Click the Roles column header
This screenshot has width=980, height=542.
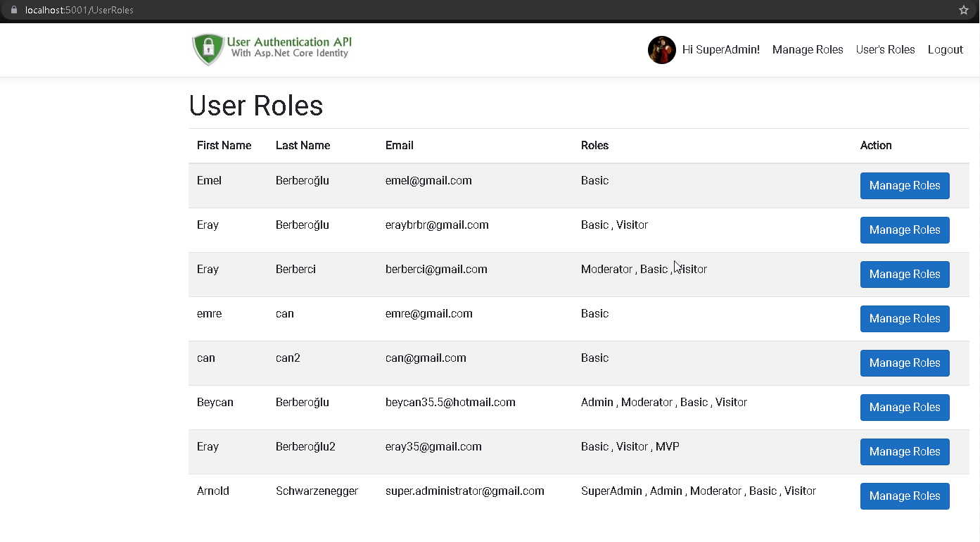pyautogui.click(x=594, y=146)
